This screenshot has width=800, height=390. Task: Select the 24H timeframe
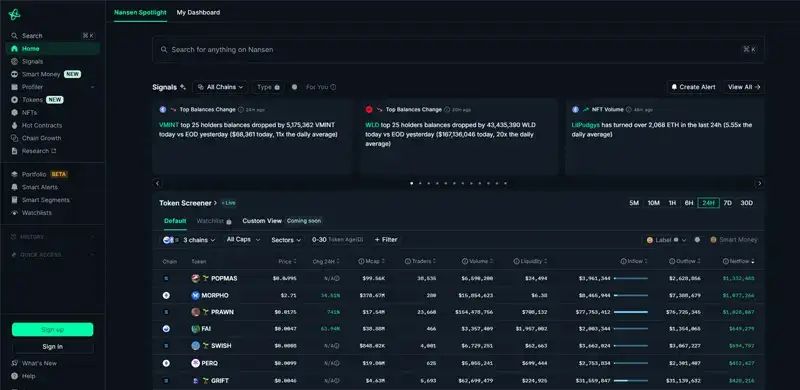[x=709, y=203]
